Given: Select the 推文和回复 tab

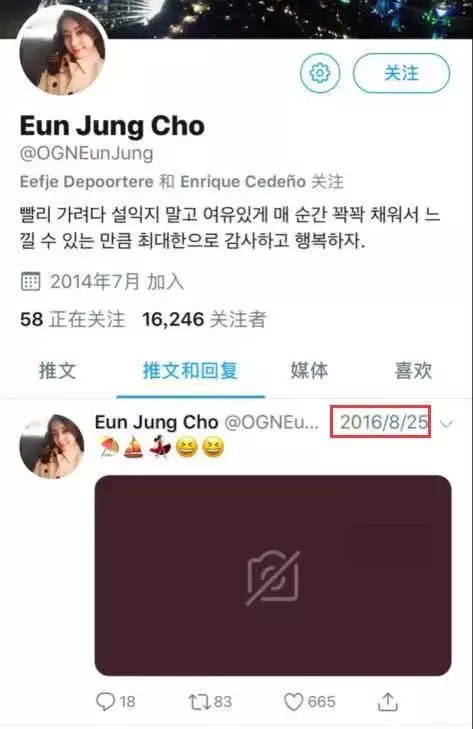Looking at the screenshot, I should pos(190,371).
